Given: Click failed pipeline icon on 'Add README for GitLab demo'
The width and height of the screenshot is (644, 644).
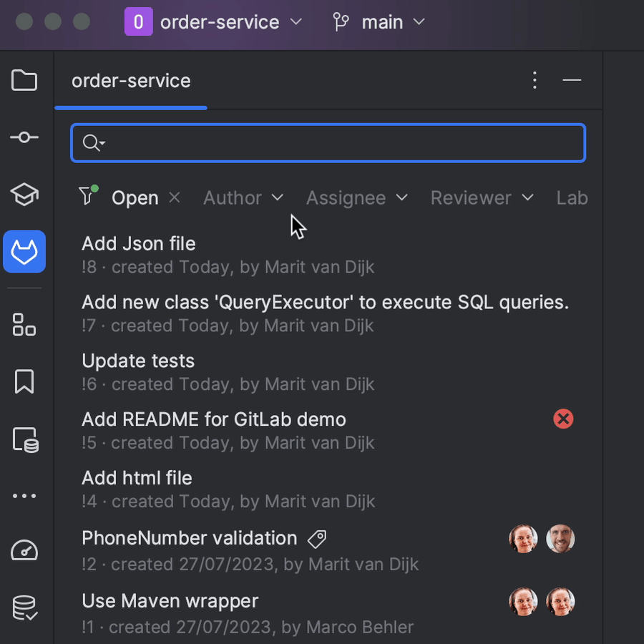Looking at the screenshot, I should [562, 419].
